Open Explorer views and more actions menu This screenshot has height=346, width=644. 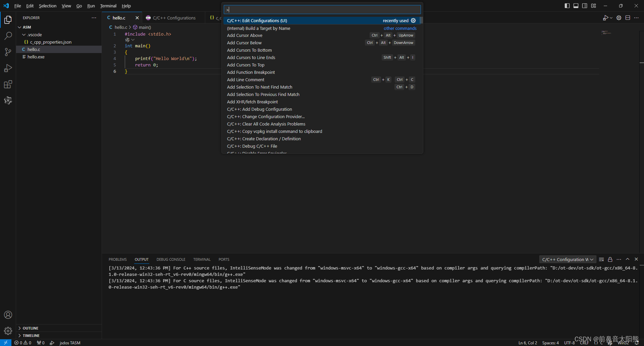pos(94,18)
